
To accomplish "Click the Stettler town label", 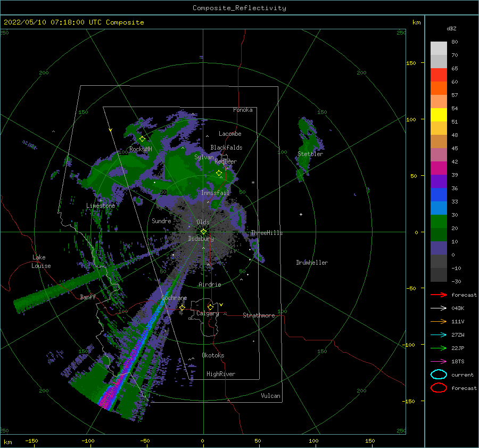I will 310,154.
